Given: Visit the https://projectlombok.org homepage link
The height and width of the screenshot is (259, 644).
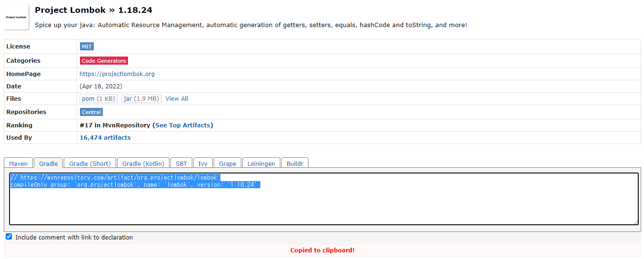Looking at the screenshot, I should pyautogui.click(x=117, y=74).
